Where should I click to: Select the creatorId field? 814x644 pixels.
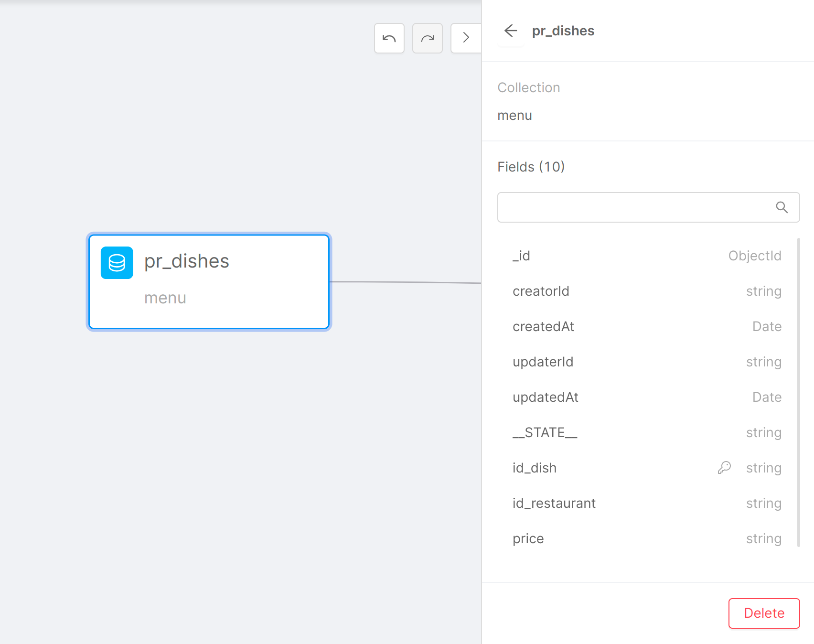coord(647,291)
